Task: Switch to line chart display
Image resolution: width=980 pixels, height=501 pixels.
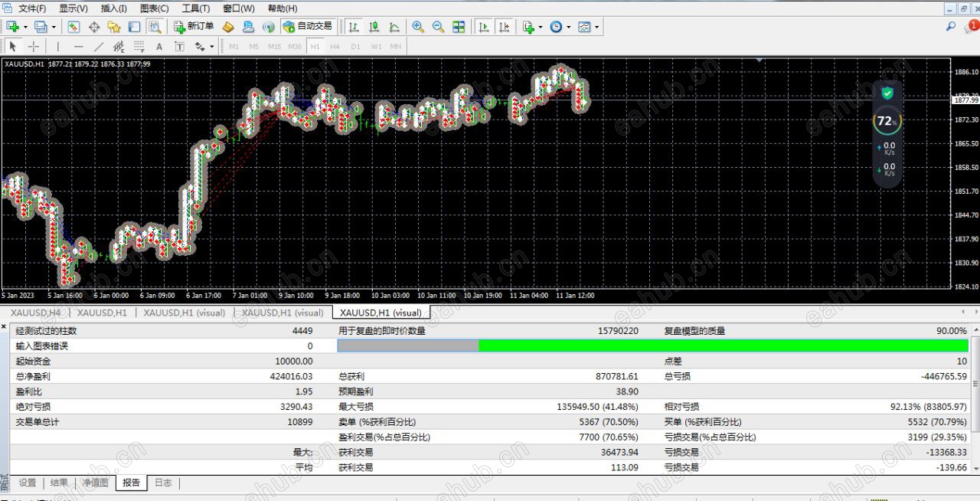Action: point(394,27)
